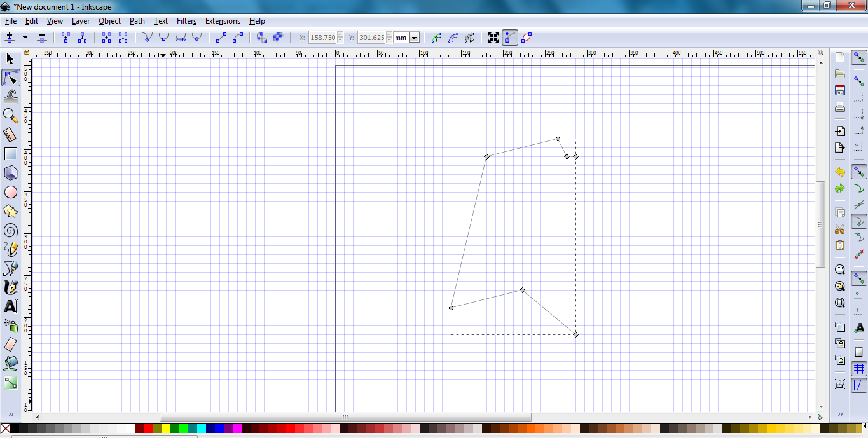Select the Tweak tool

click(10, 97)
